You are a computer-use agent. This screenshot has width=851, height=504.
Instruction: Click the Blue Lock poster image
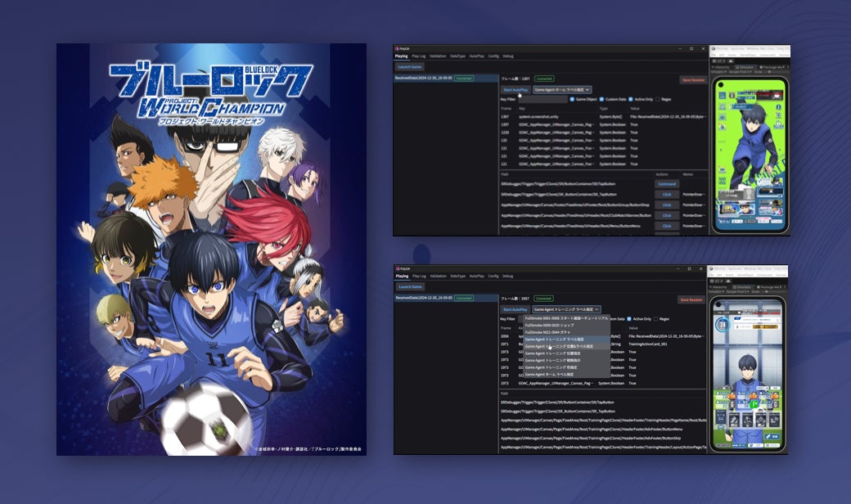211,249
